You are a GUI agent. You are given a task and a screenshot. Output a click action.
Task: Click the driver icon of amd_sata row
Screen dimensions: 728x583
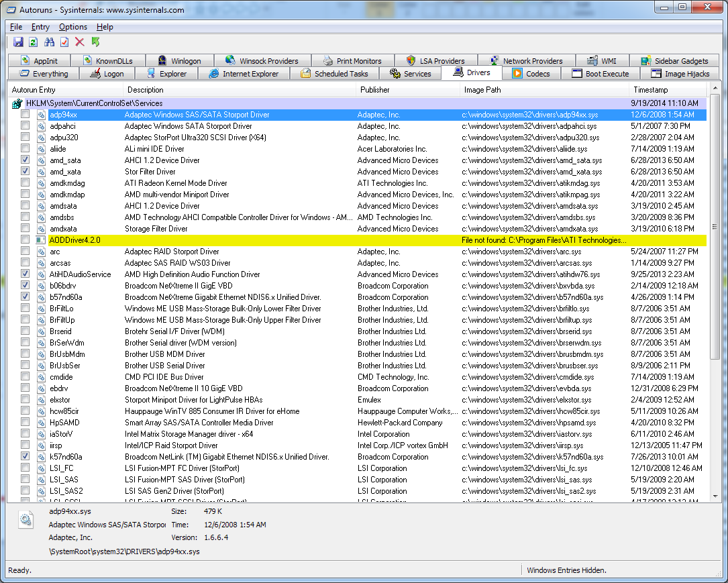coord(42,160)
